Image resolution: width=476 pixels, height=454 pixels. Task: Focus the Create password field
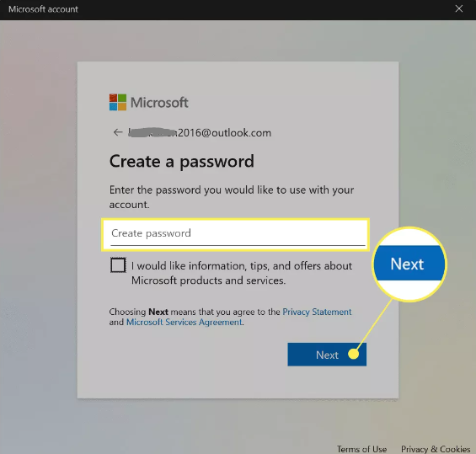point(236,235)
